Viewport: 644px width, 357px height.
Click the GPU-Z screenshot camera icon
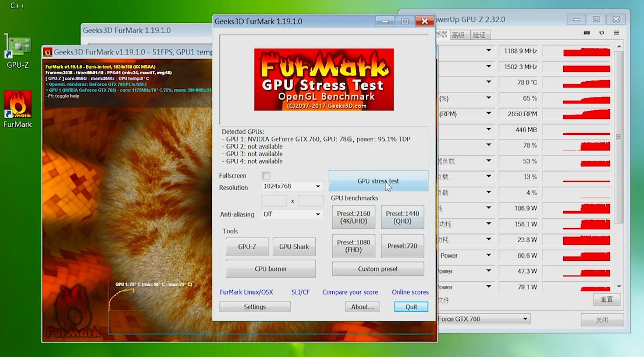point(586,33)
